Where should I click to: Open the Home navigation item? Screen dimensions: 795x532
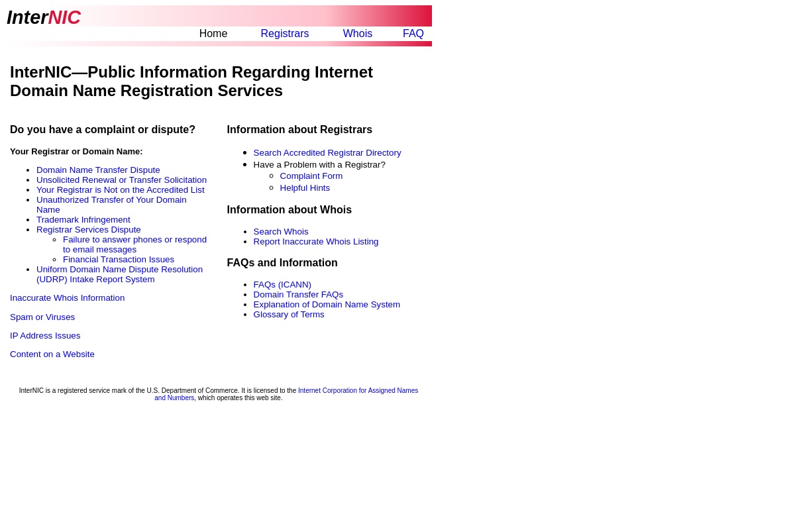(x=213, y=34)
